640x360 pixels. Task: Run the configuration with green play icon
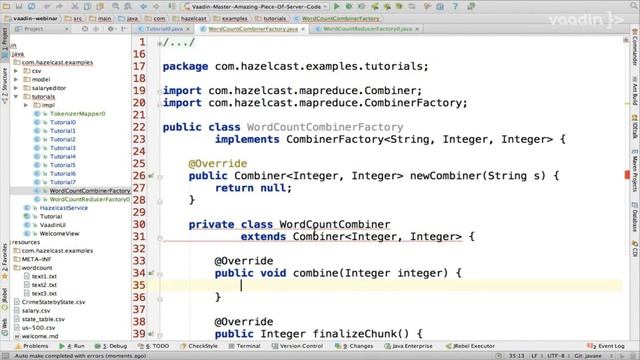337,7
